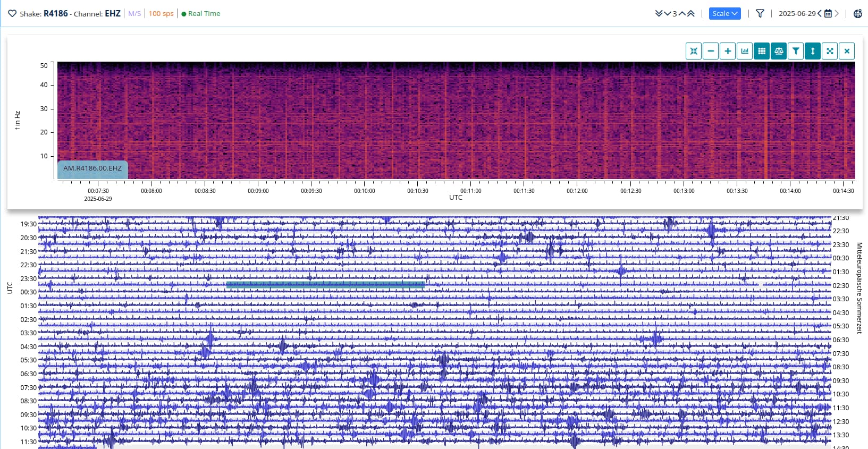The height and width of the screenshot is (449, 868).
Task: Click the 02:30 local time label at right
Action: (841, 286)
